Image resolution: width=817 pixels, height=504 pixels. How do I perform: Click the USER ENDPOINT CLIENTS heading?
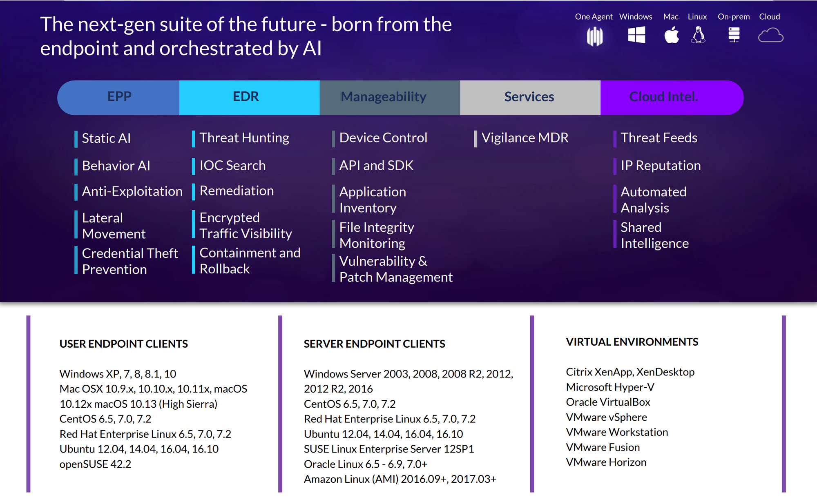click(x=123, y=344)
